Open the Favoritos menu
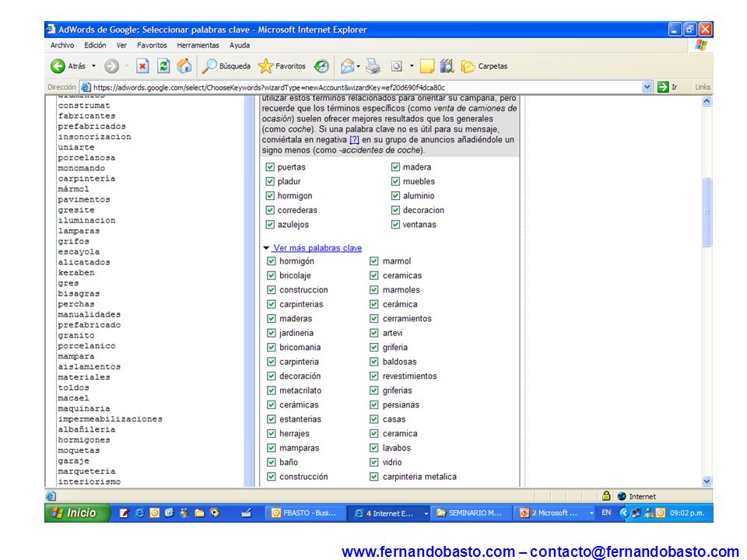Viewport: 747px width, 560px height. pyautogui.click(x=152, y=45)
